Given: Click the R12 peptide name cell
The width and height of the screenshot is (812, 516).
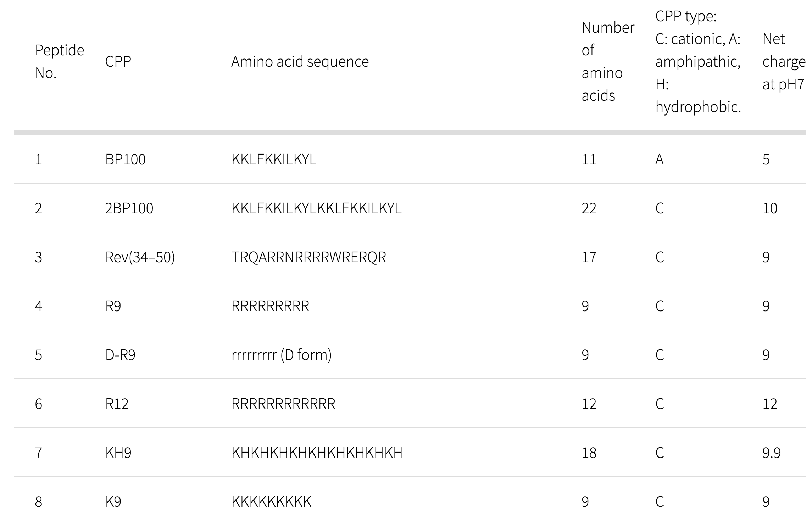Looking at the screenshot, I should point(117,404).
